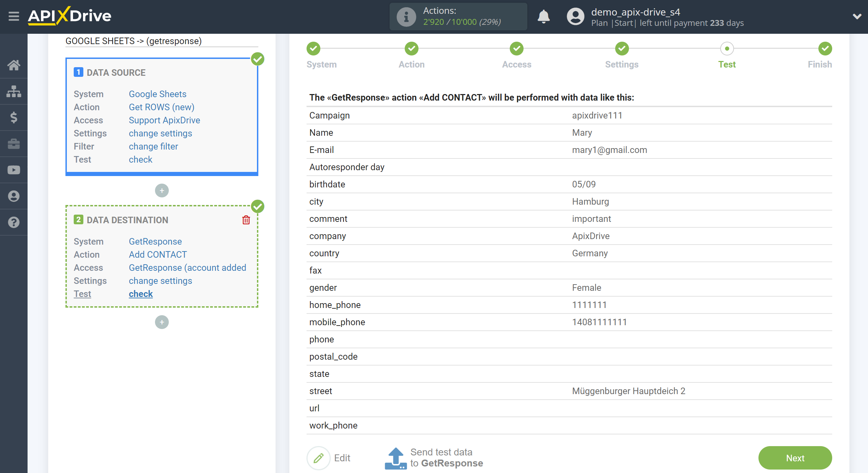Go to the Access step
Screen dimensions: 868x473
(517, 49)
